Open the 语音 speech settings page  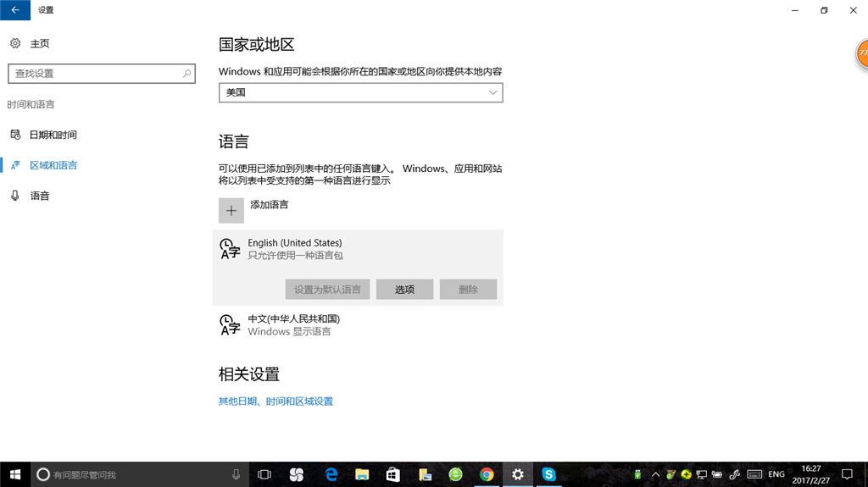(30, 196)
